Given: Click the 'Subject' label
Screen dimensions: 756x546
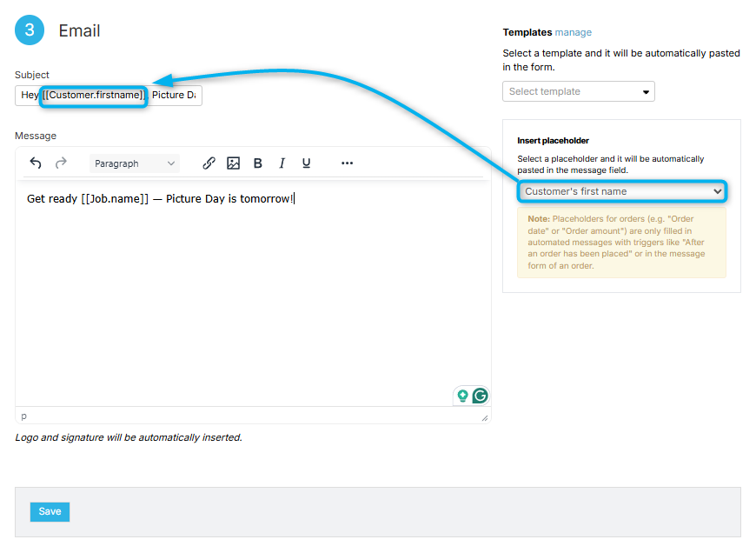Looking at the screenshot, I should 32,75.
